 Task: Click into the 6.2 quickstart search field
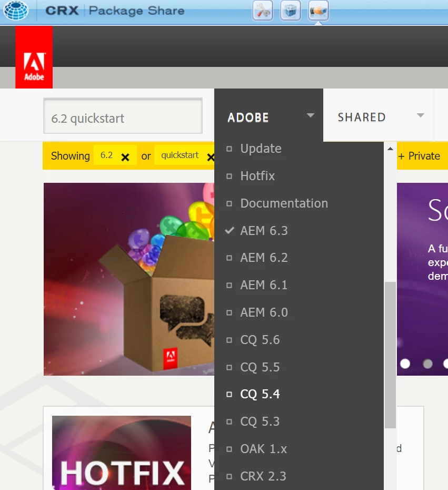tap(123, 116)
